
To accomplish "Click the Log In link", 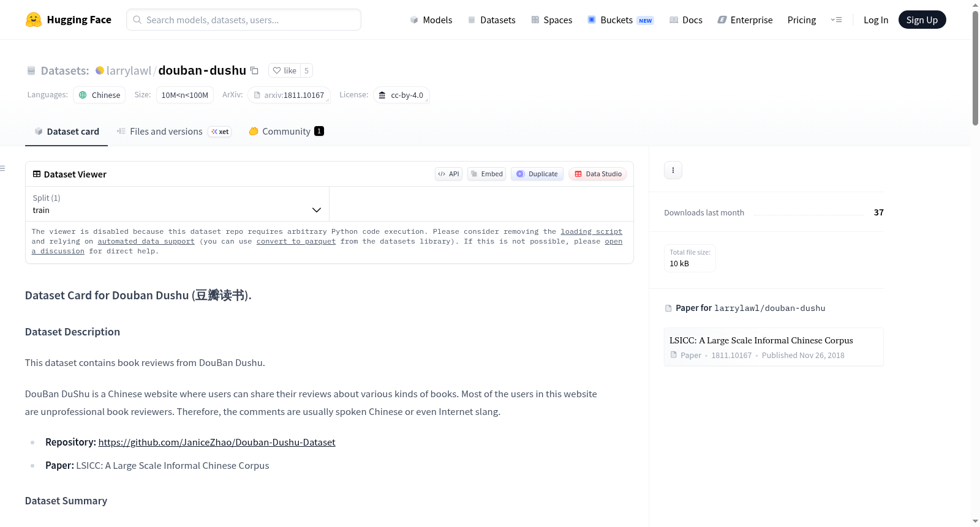I will [x=876, y=20].
